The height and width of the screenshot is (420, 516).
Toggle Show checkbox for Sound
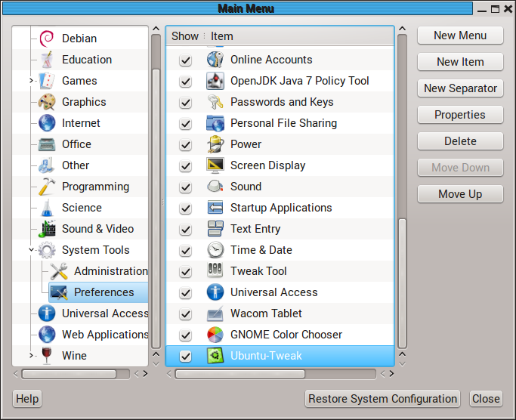point(186,187)
